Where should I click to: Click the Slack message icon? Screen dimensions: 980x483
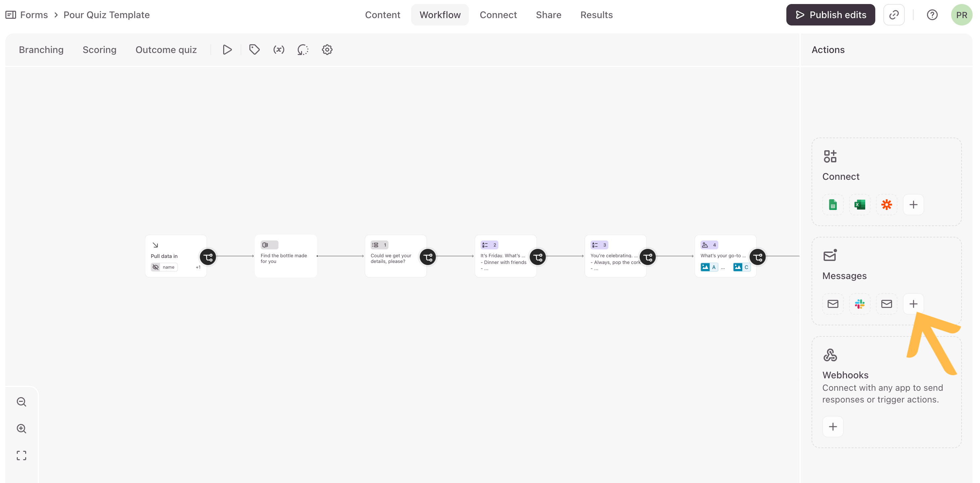pyautogui.click(x=860, y=304)
